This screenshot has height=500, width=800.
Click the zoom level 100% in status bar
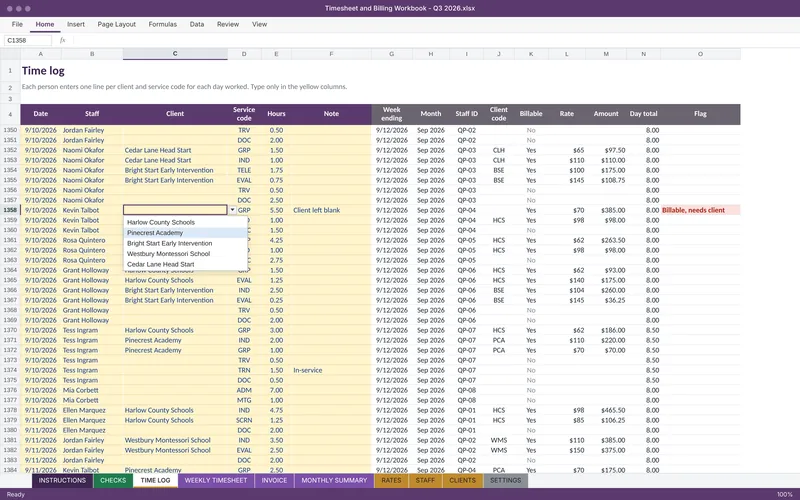pyautogui.click(x=785, y=494)
